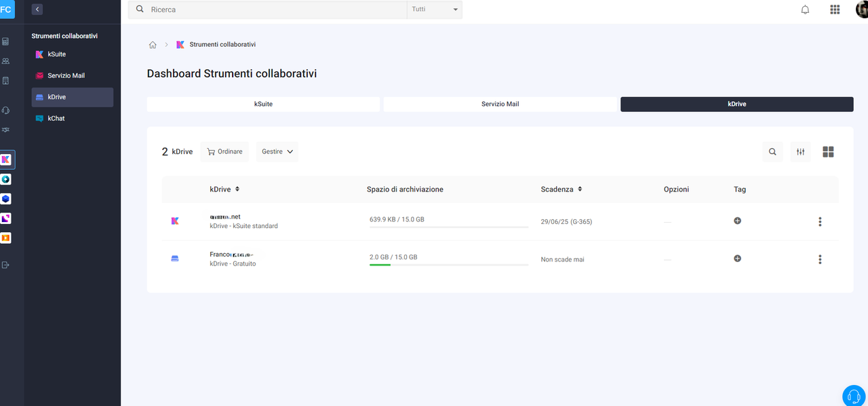The height and width of the screenshot is (406, 868).
Task: Open the orange play product icon in the left rail
Action: (x=6, y=238)
